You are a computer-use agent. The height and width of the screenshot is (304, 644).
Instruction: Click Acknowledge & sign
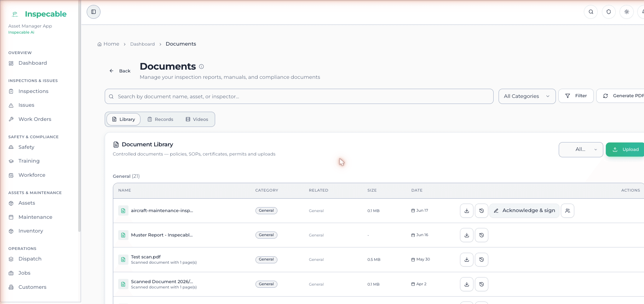pyautogui.click(x=524, y=211)
